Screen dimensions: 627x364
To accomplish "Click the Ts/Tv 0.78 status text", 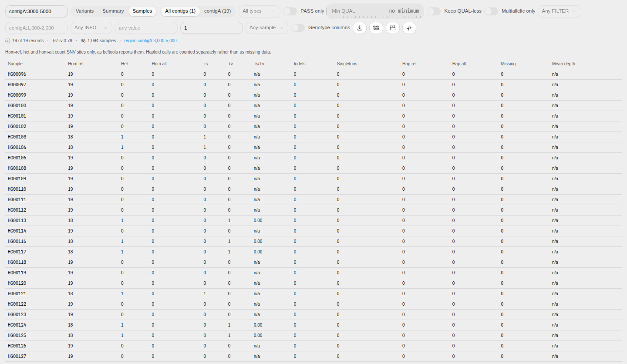I will 62,41.
